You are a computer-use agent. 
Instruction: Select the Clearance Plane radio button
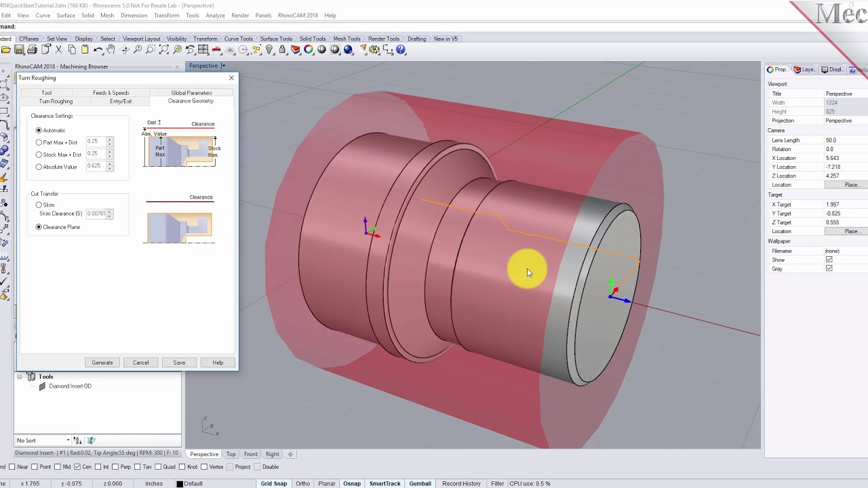pyautogui.click(x=39, y=227)
